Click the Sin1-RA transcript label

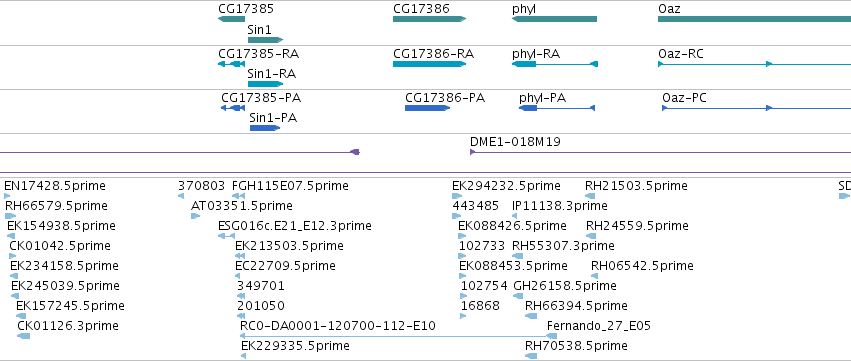271,73
